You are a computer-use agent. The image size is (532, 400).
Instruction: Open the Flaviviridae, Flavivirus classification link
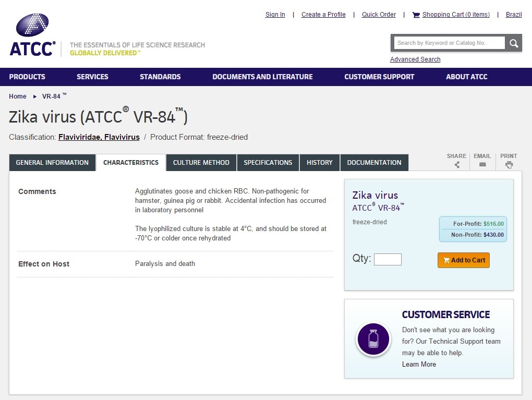[99, 137]
